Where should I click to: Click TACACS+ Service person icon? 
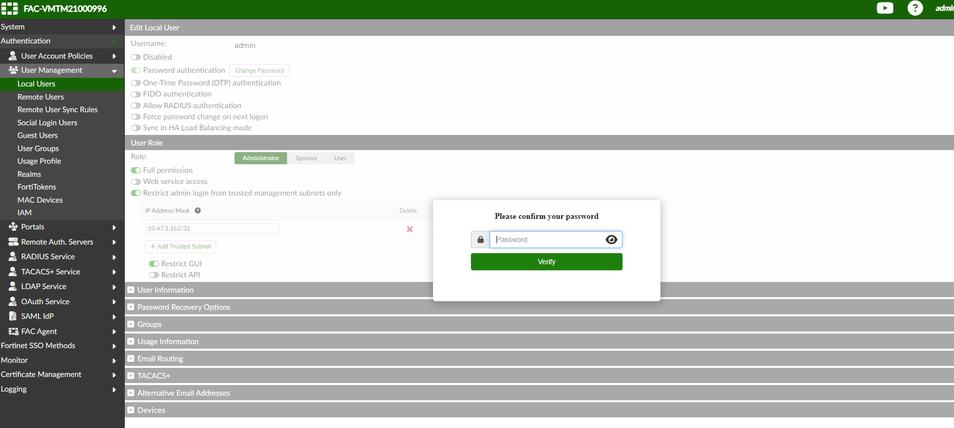click(x=13, y=272)
